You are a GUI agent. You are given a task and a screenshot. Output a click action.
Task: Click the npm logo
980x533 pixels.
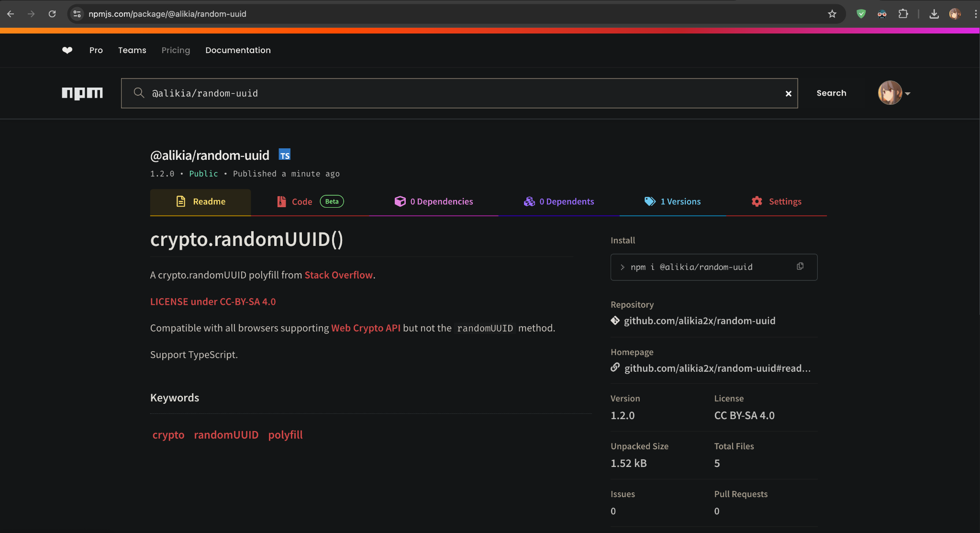pos(82,93)
